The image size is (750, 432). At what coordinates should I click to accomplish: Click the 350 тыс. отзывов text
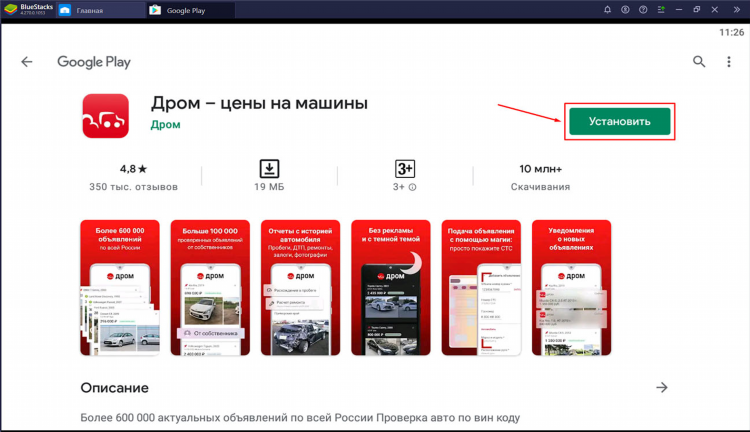133,187
